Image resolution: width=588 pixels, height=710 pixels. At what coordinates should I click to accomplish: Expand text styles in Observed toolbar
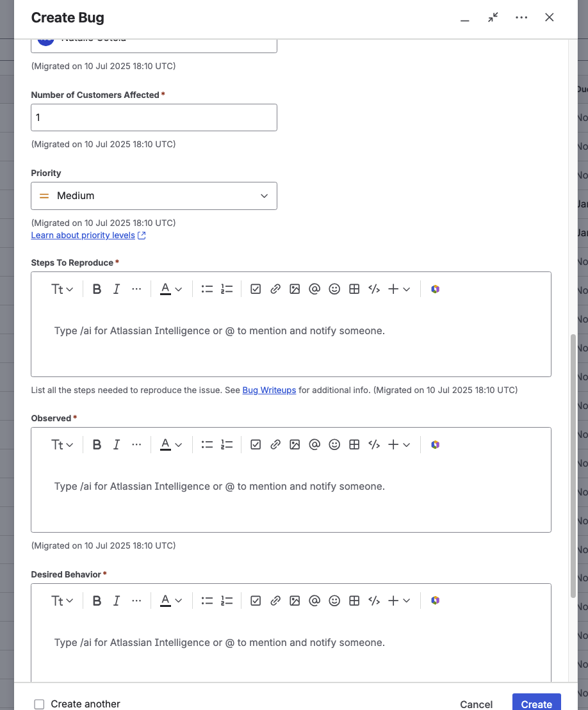click(61, 445)
